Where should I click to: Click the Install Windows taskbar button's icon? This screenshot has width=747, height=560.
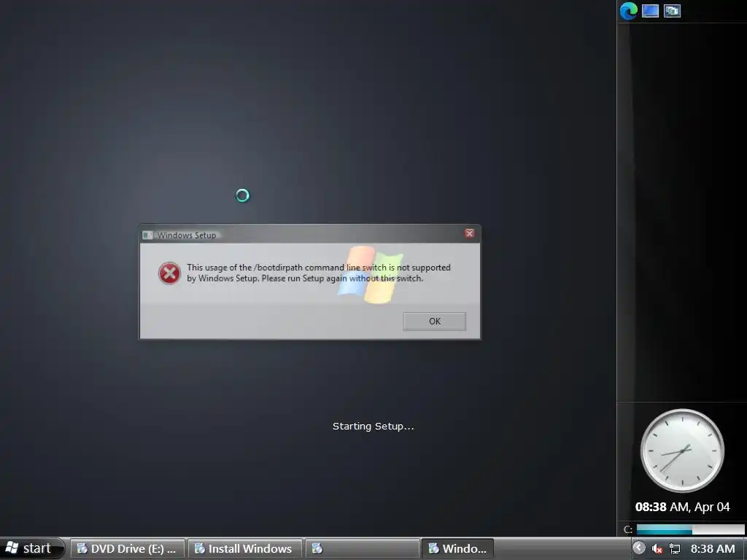click(x=200, y=548)
